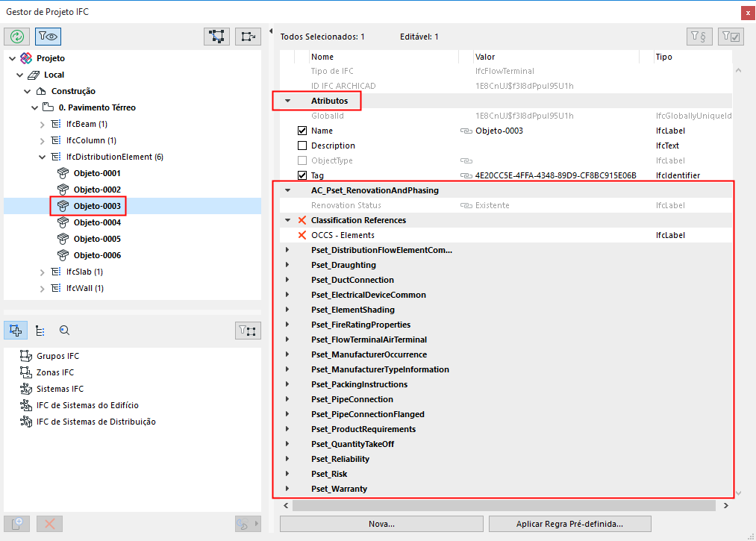Collapse the Projeto tree node

[x=12, y=58]
